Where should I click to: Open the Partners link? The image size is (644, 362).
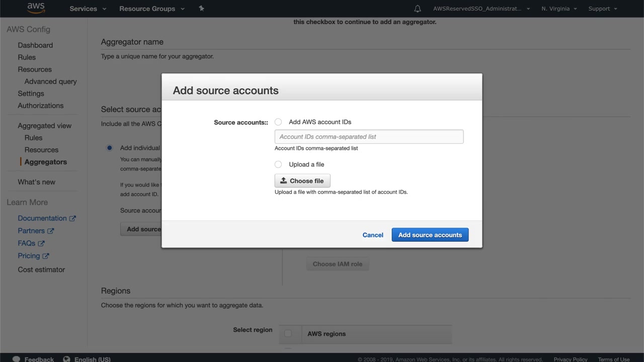click(x=31, y=231)
